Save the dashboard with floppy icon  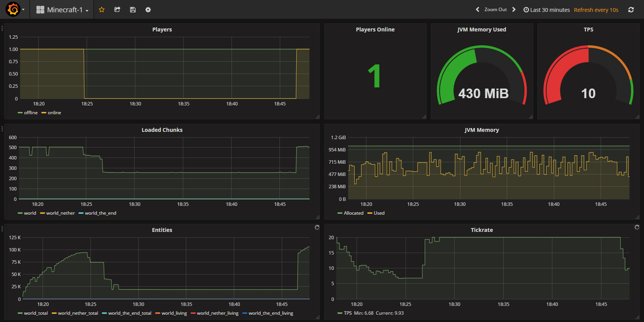tap(133, 10)
